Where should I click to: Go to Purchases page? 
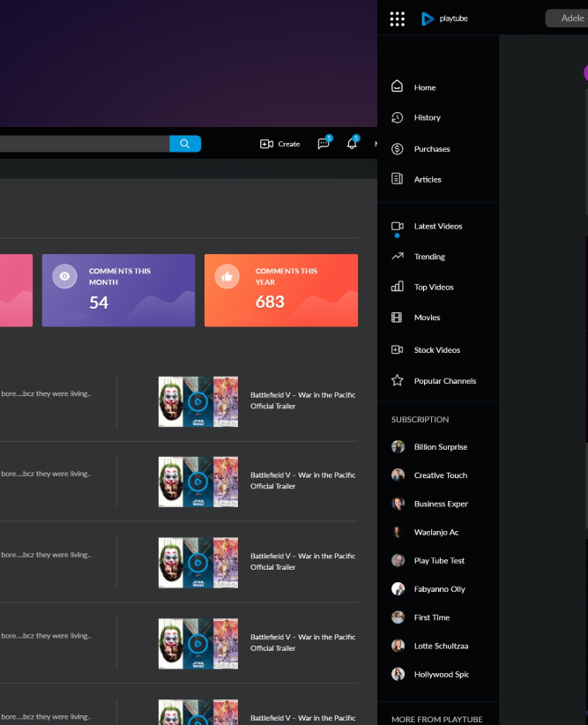click(431, 149)
